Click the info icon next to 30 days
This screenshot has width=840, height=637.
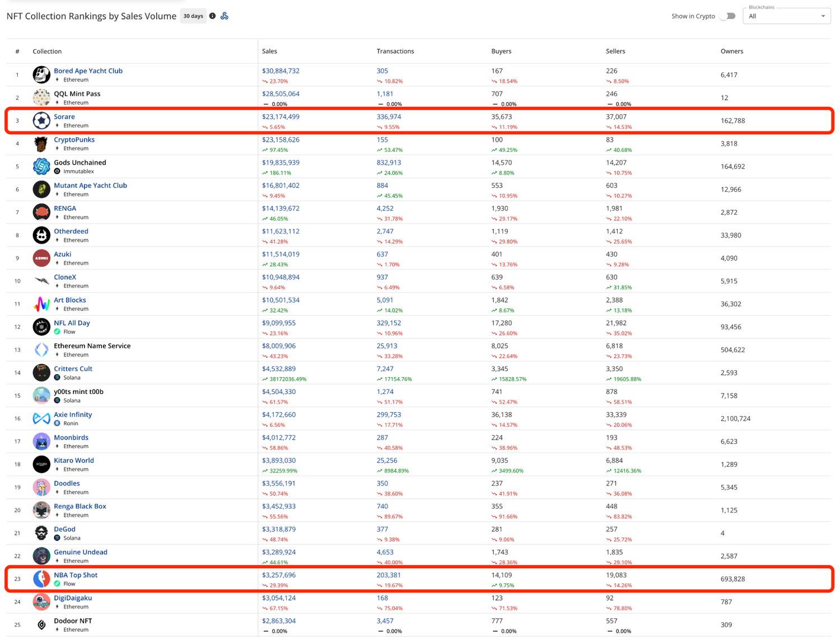(212, 16)
